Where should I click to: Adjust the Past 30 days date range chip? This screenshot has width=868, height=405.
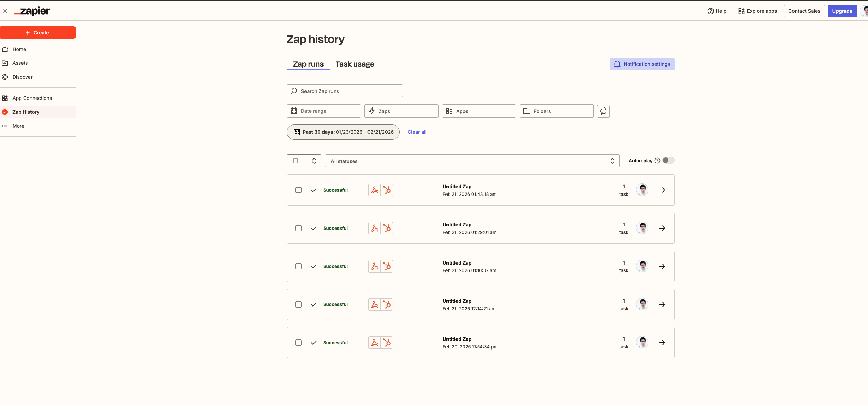point(343,132)
